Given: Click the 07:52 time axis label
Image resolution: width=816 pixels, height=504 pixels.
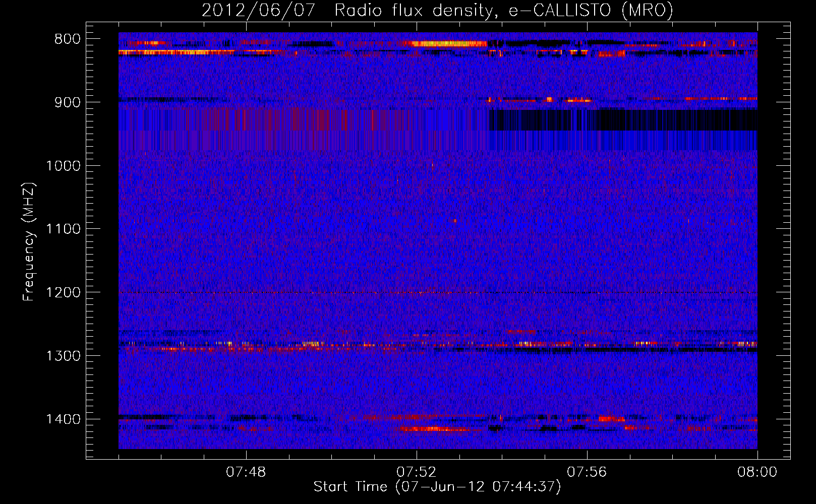Looking at the screenshot, I should coord(417,472).
